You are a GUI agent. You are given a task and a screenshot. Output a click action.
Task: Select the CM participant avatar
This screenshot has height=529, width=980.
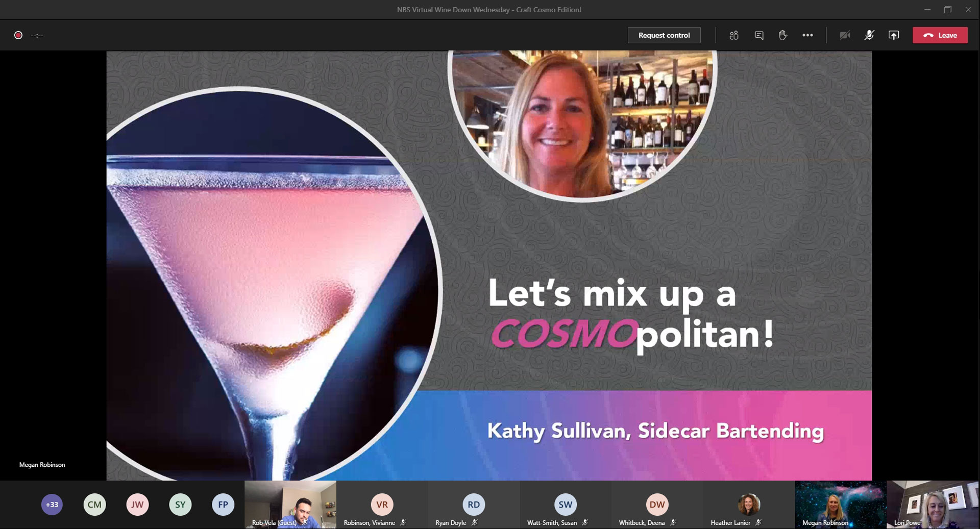(x=94, y=505)
